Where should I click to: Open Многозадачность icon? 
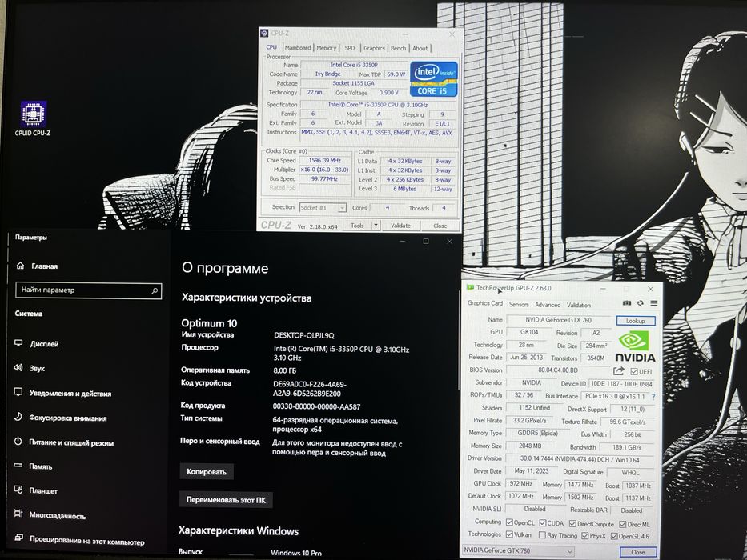(18, 514)
